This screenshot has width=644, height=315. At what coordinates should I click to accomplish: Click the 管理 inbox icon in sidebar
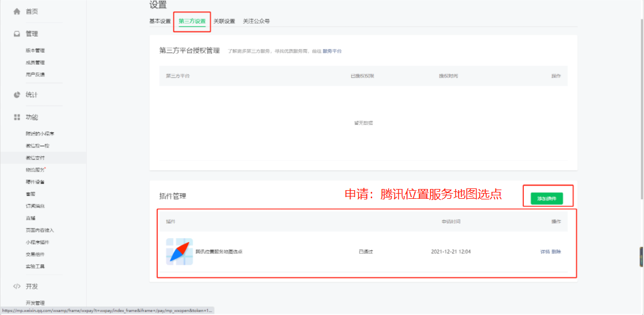17,34
